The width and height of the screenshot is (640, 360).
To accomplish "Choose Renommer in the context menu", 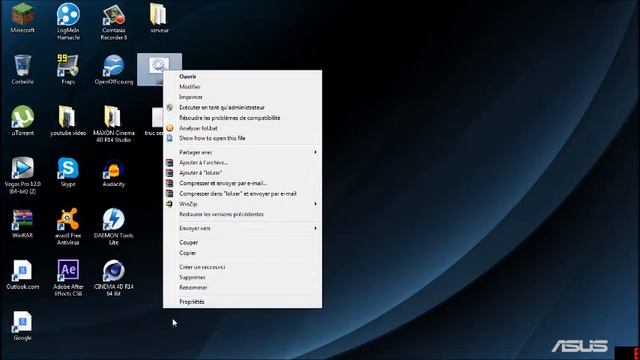I will tap(242, 287).
